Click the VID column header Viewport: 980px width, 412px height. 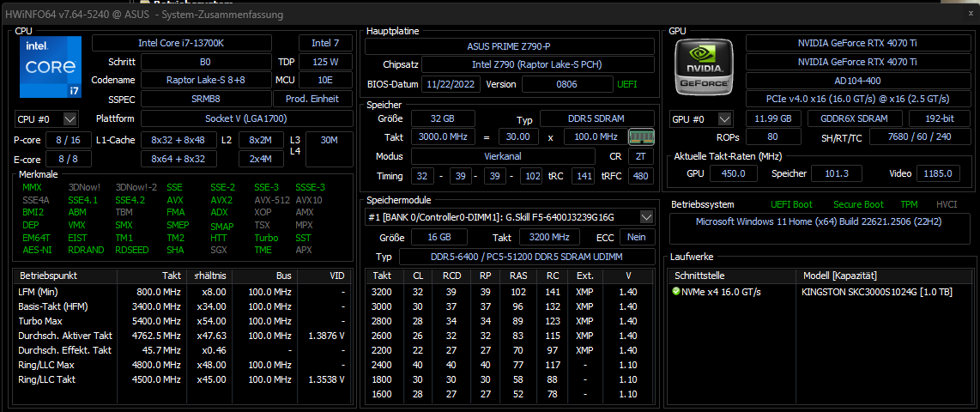[325, 276]
